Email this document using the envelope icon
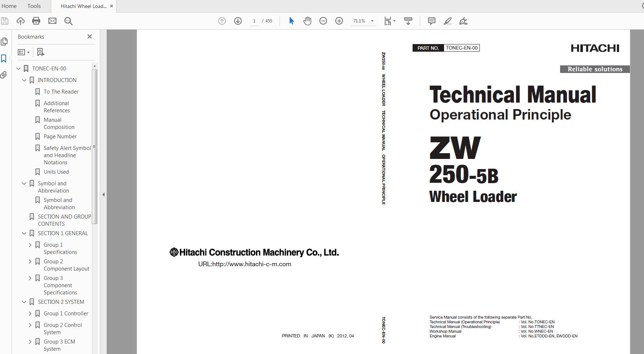 52,21
